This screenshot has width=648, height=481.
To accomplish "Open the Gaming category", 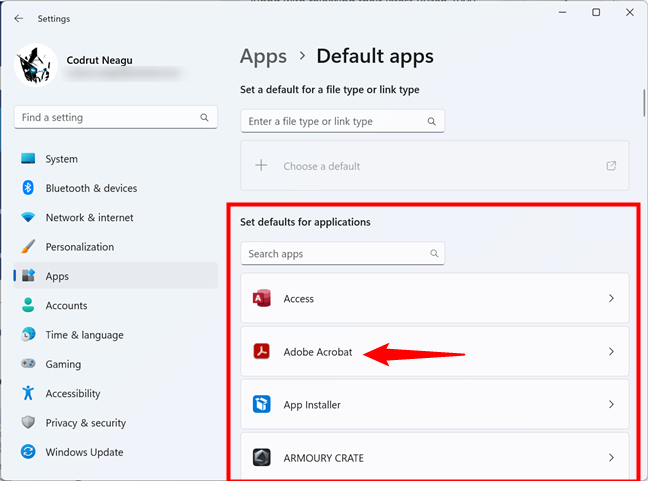I will (x=116, y=364).
